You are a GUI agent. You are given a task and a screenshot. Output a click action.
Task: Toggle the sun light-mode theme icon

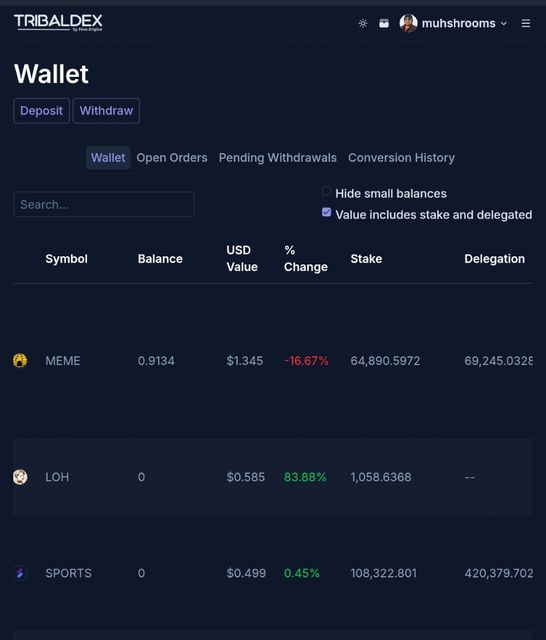point(363,24)
